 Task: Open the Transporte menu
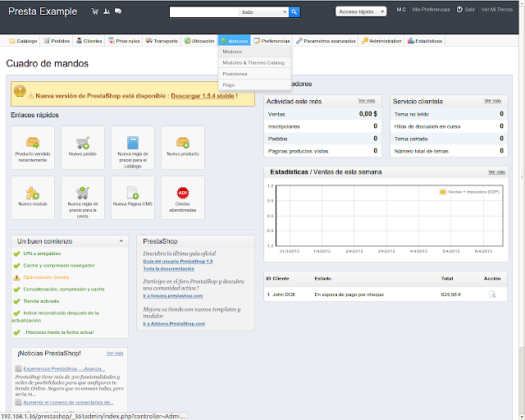pyautogui.click(x=162, y=41)
